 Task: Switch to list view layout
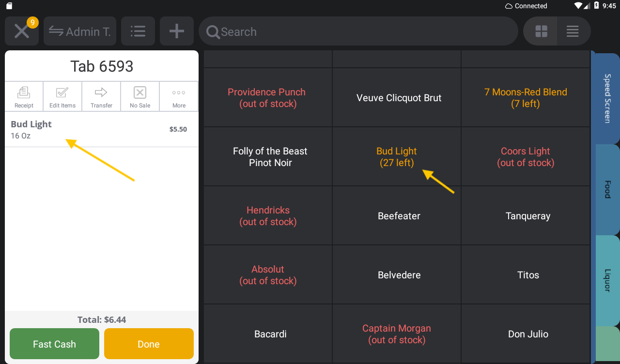(573, 31)
